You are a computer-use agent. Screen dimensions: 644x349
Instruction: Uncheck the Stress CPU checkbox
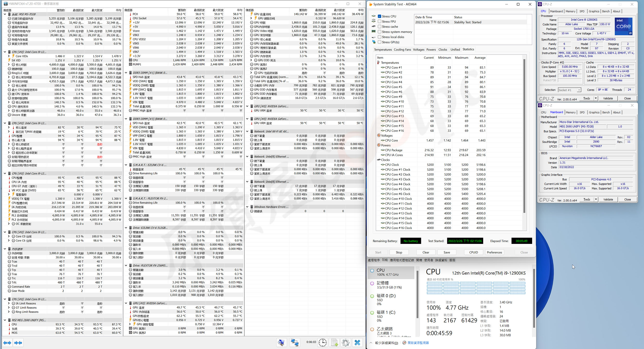click(379, 16)
